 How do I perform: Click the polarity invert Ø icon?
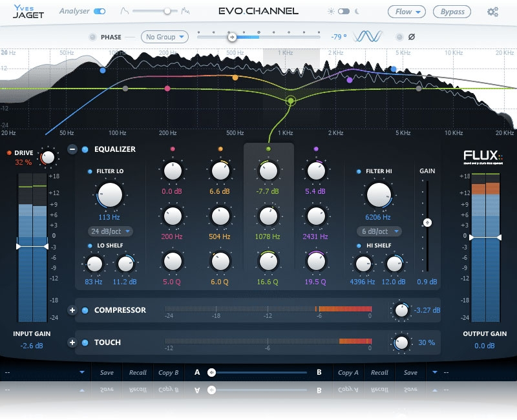(412, 37)
